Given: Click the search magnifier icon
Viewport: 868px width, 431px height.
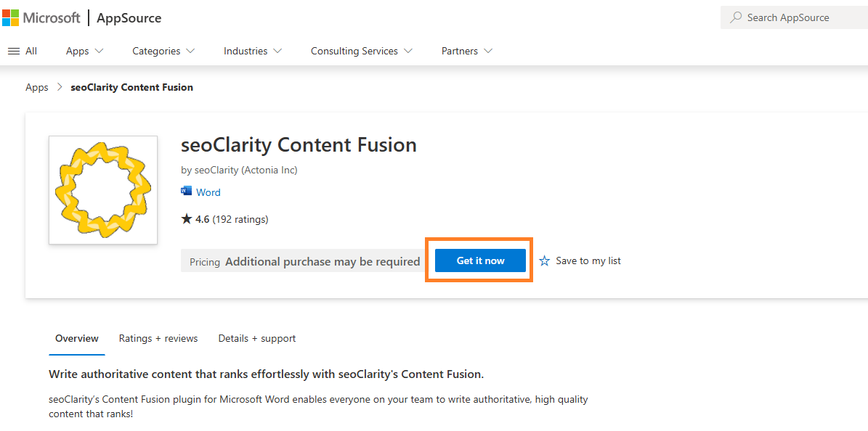Looking at the screenshot, I should [736, 17].
